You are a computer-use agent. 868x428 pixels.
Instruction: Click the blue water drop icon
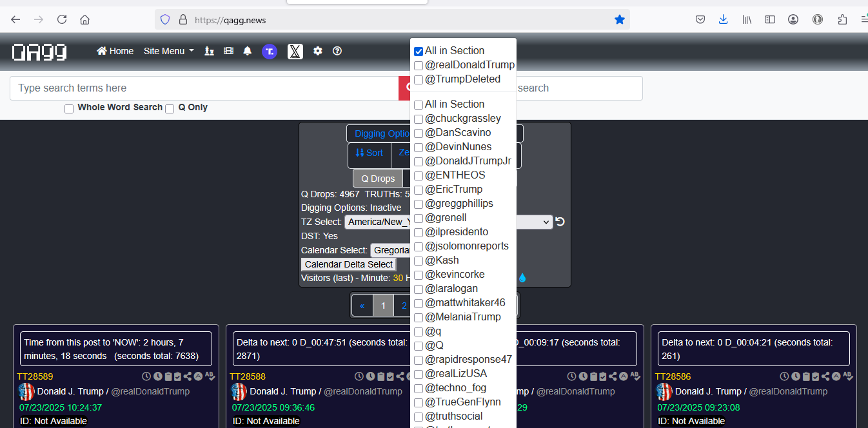522,278
